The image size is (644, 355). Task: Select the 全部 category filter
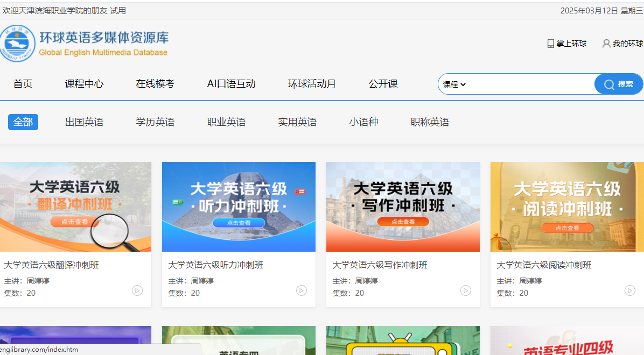23,122
